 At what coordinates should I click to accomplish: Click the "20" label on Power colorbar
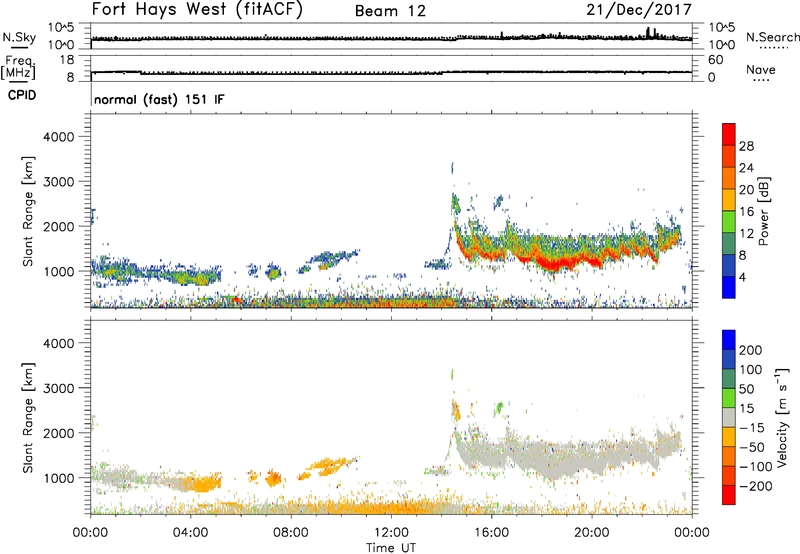coord(746,190)
